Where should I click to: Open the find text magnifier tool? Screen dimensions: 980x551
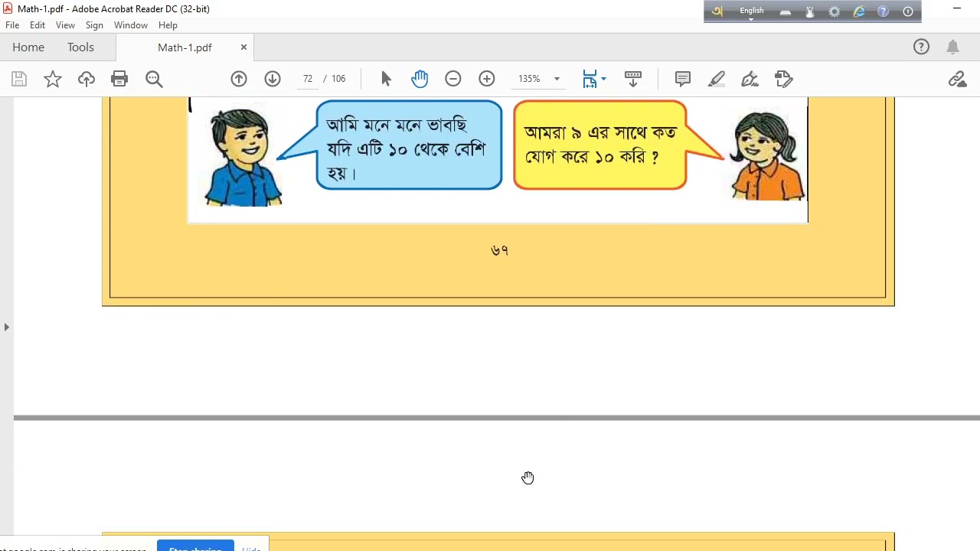click(154, 79)
